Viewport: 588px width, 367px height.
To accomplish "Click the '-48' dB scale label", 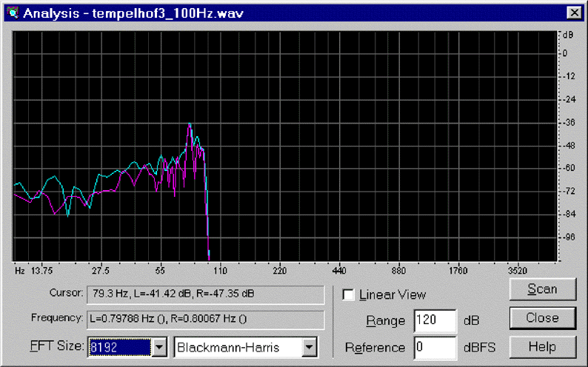I will coord(569,146).
